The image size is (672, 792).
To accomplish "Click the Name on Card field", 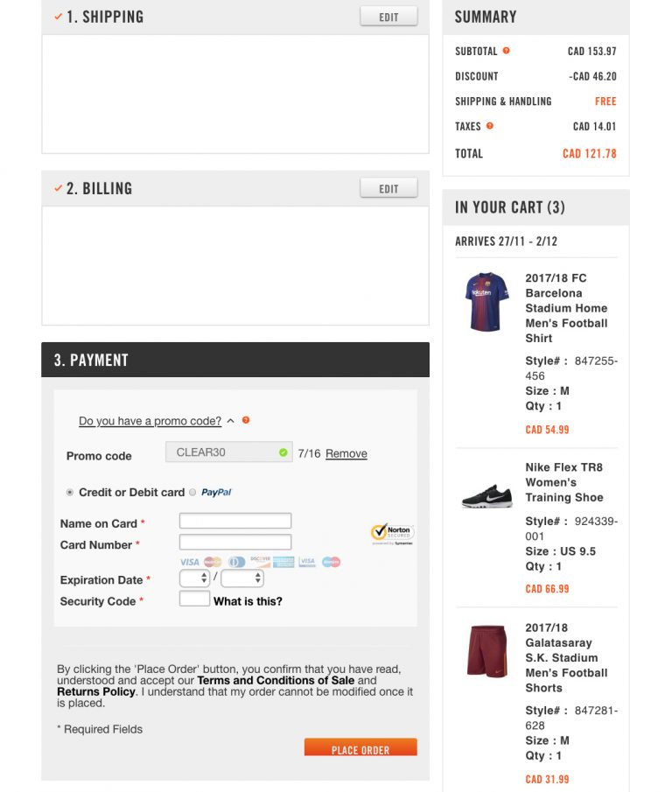I will pyautogui.click(x=235, y=522).
